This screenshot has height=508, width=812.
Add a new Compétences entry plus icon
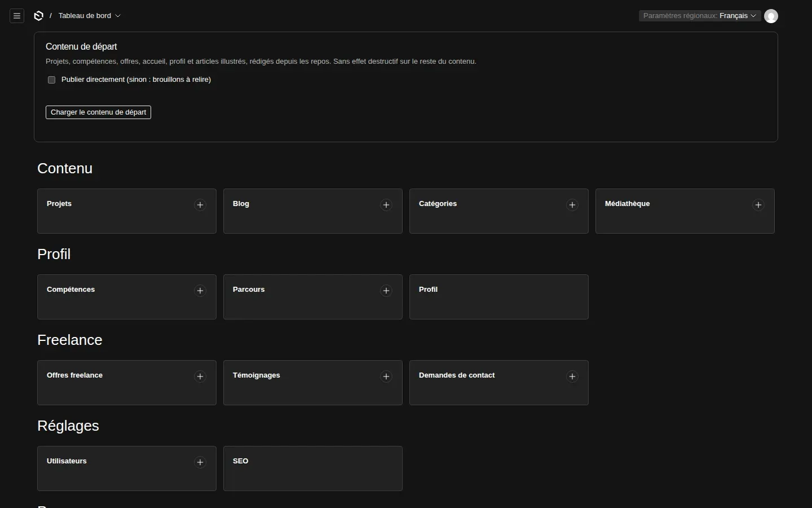200,291
